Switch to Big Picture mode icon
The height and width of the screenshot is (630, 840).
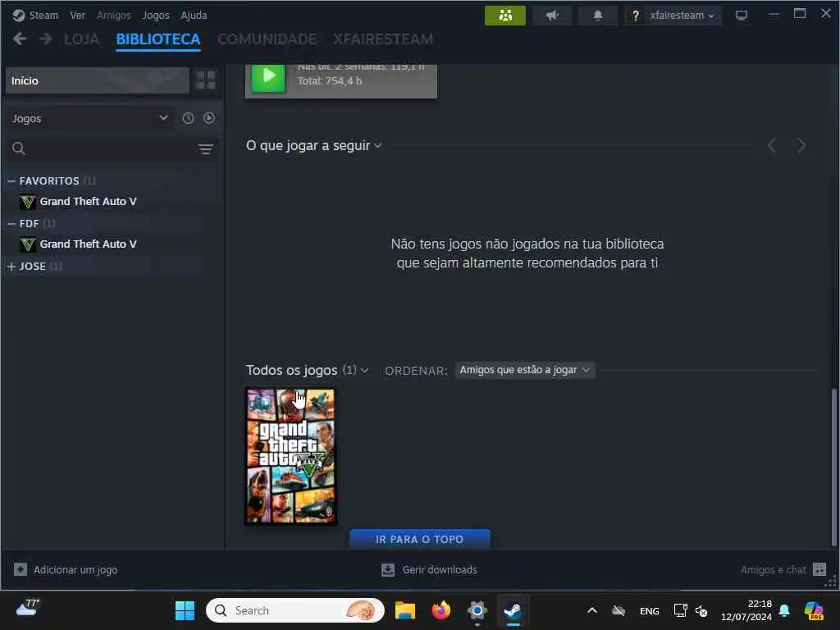coord(742,16)
